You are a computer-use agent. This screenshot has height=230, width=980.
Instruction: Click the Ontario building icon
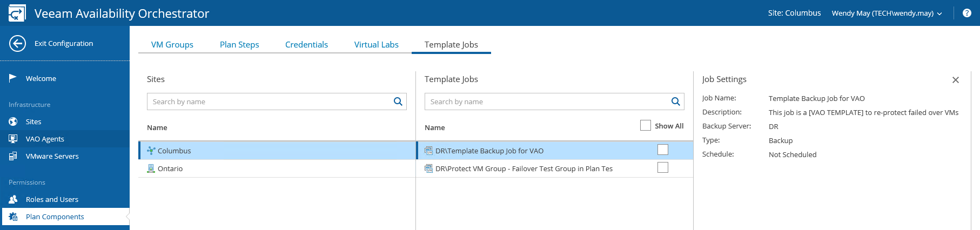[151, 168]
